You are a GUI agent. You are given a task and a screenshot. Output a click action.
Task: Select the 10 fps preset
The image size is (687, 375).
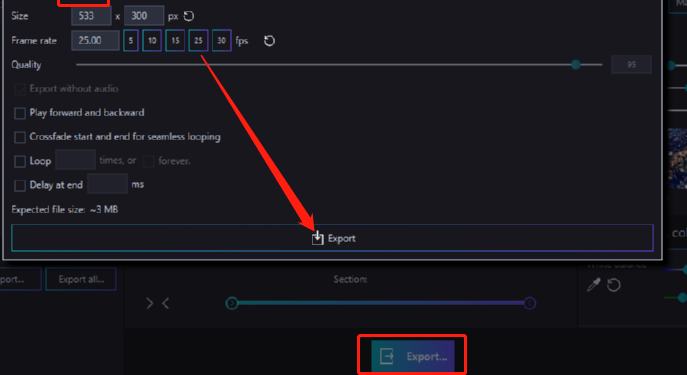[x=152, y=41]
